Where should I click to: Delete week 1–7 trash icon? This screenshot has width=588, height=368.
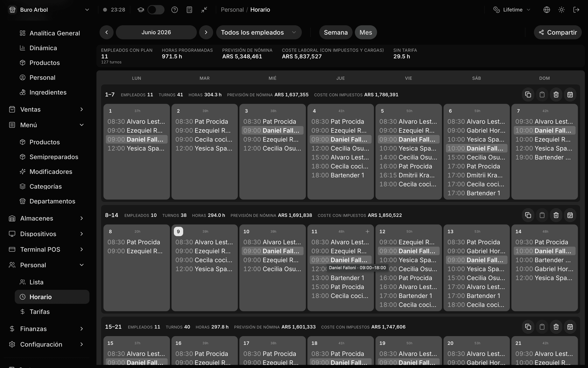[x=556, y=95]
